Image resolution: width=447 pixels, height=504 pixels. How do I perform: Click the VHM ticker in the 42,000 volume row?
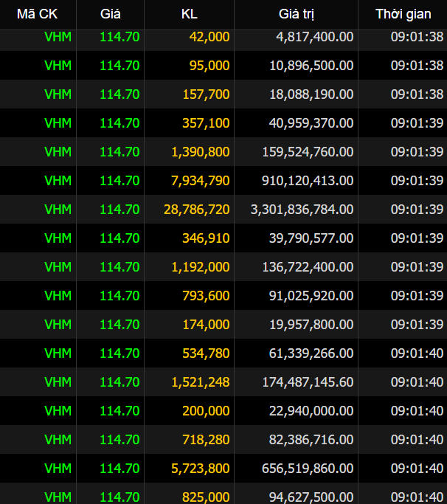pos(58,37)
